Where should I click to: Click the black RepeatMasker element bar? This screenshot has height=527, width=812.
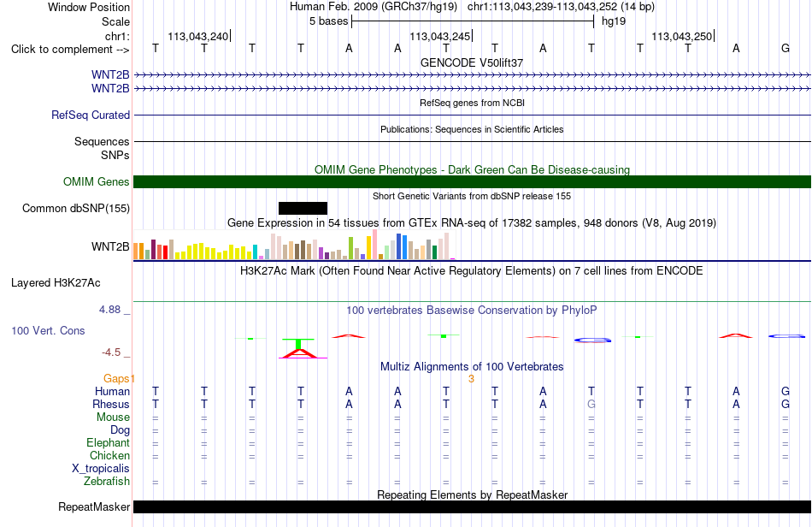(473, 506)
